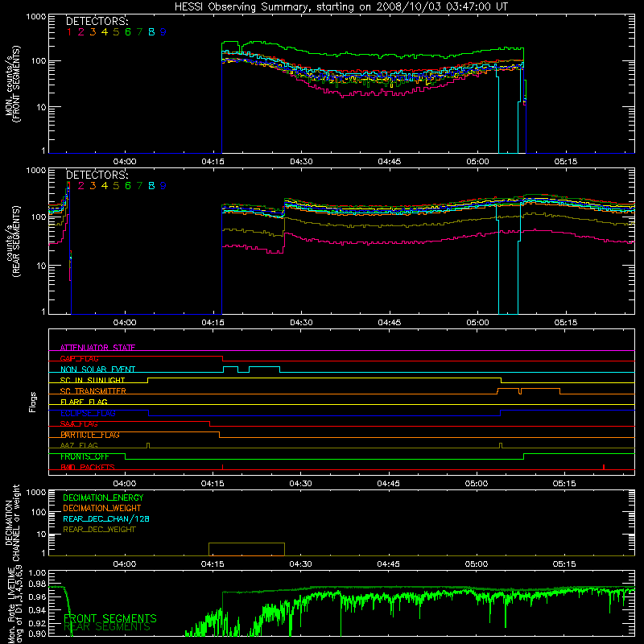
Task: Click the GAP_FLAG label
Action: pyautogui.click(x=79, y=358)
